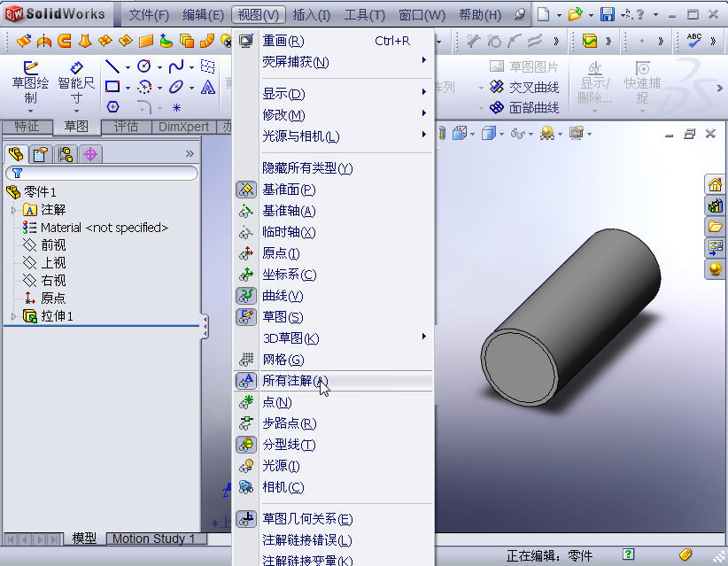Select the 智能尺寸 smart dimension tool

(76, 67)
